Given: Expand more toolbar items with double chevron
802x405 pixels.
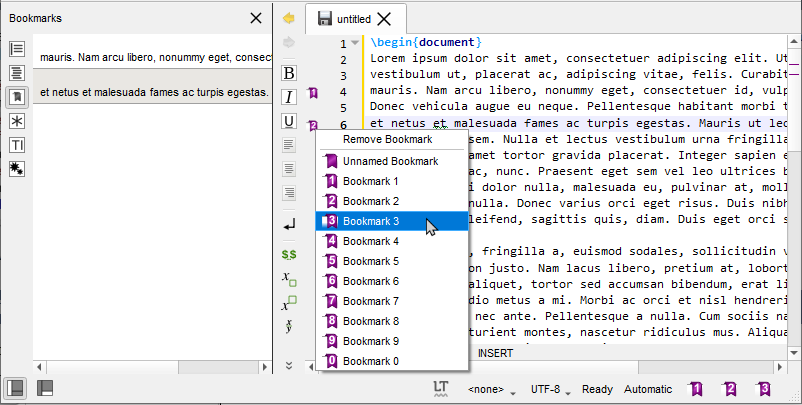Looking at the screenshot, I should (289, 365).
